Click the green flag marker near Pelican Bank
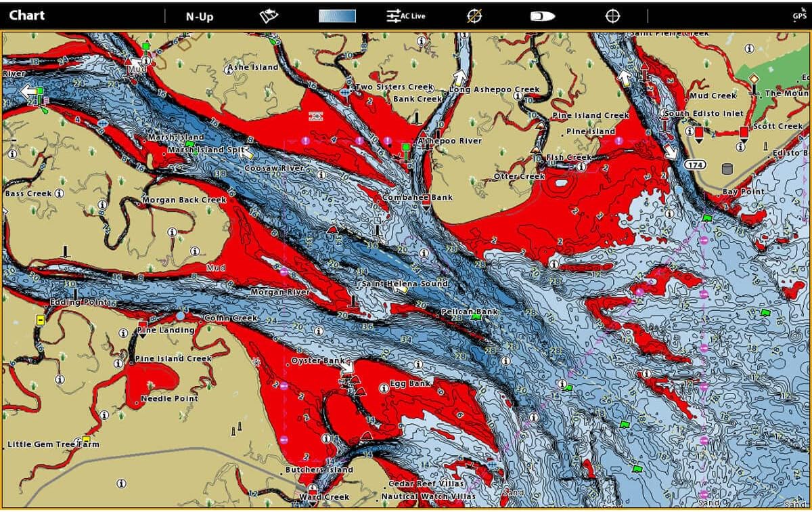 tap(476, 318)
